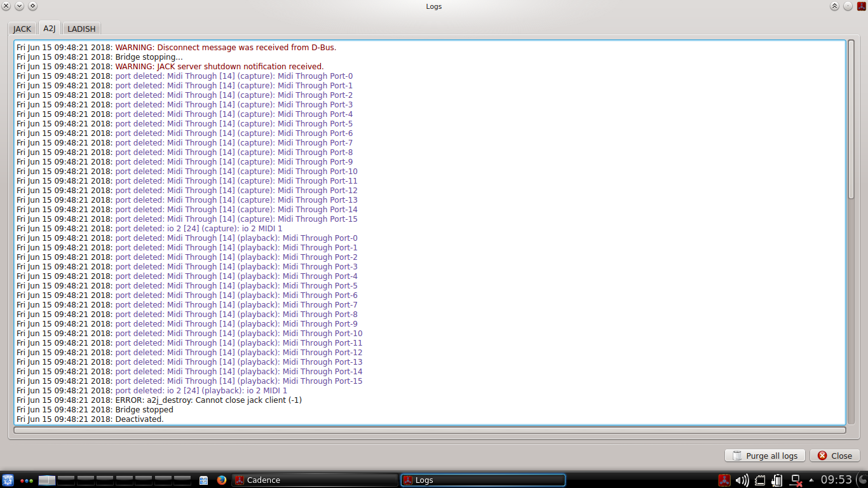Screen dimensions: 868x488
Task: Click the capture 'Midi Through Port-7' line
Action: point(184,143)
